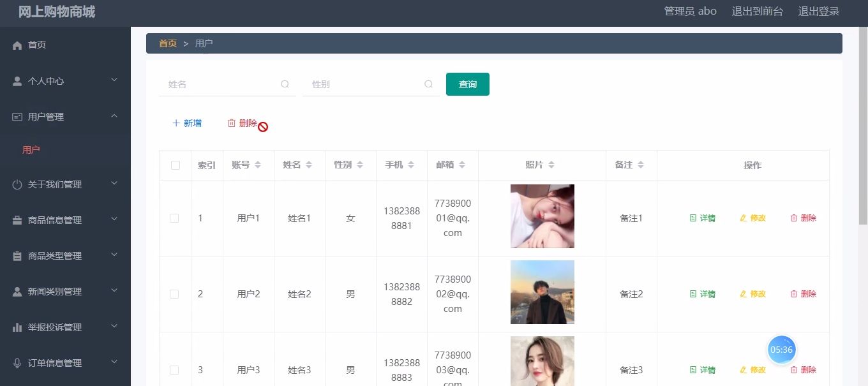Sort table by 姓名 column arrows

pos(309,165)
